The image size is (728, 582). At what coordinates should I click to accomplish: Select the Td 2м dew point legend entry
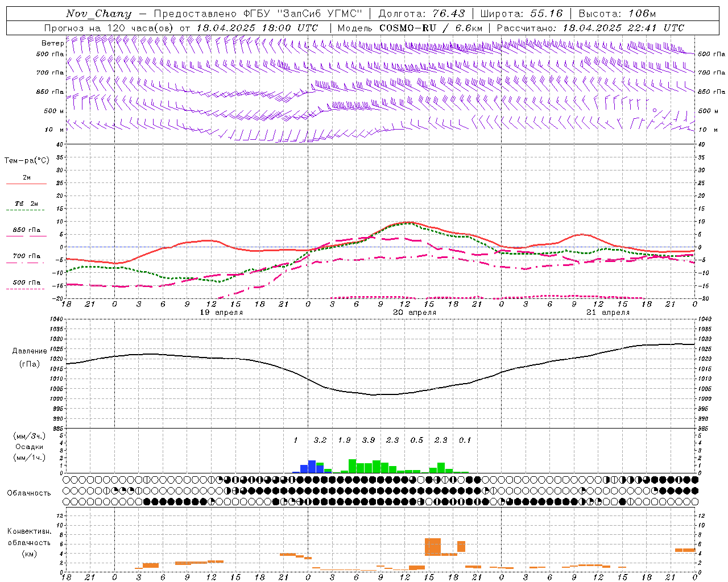(27, 203)
